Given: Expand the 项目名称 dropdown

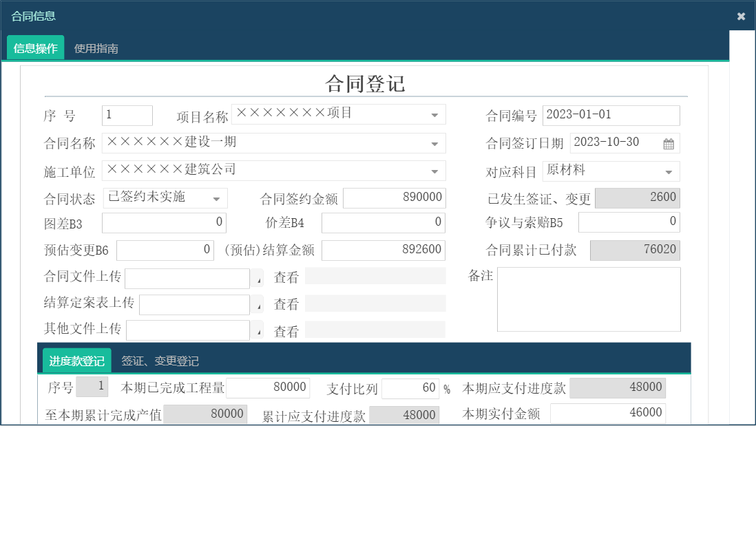Looking at the screenshot, I should [x=434, y=114].
